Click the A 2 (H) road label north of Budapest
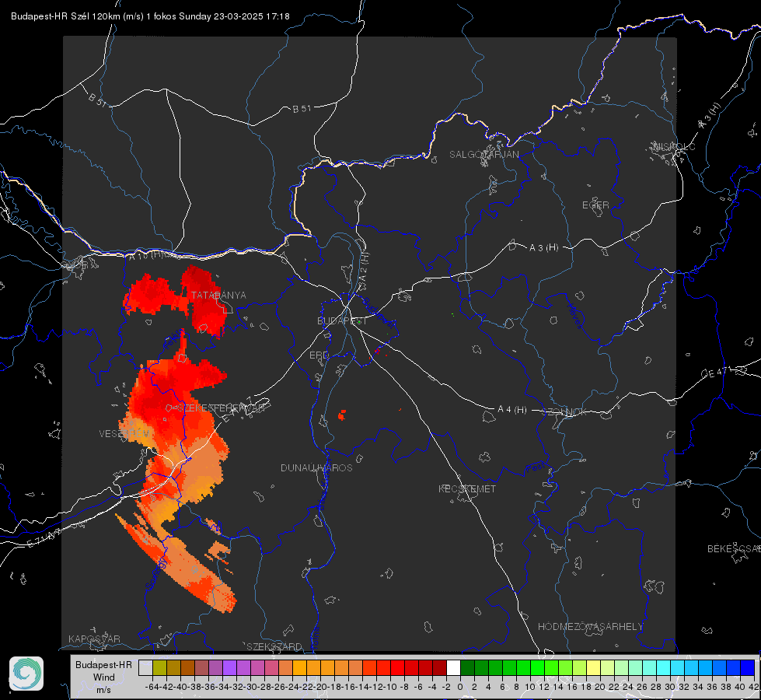This screenshot has height=700, width=761. 364,267
